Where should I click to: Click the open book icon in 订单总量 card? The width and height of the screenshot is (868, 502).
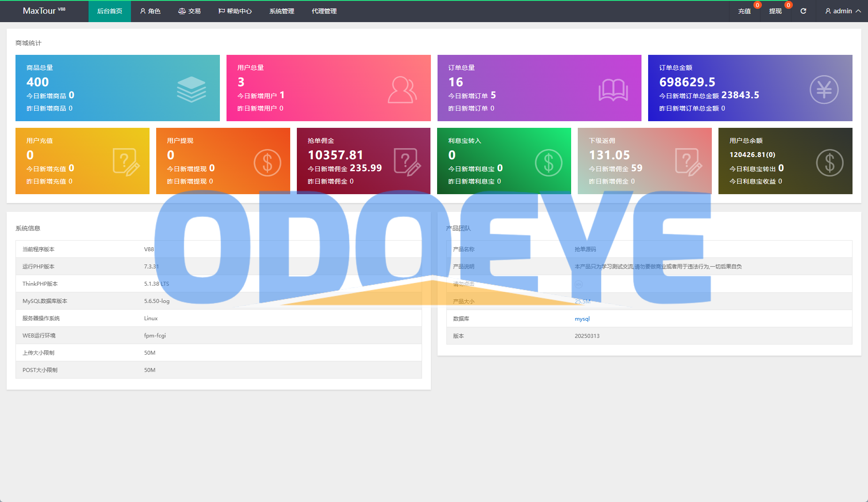pyautogui.click(x=613, y=90)
